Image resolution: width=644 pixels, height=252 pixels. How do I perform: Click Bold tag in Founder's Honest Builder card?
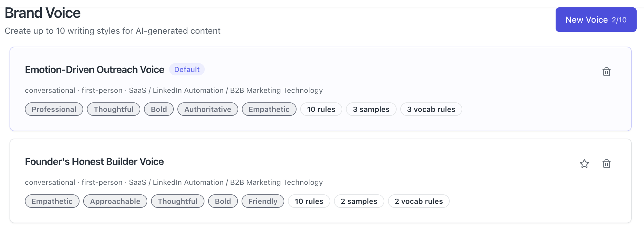point(223,201)
